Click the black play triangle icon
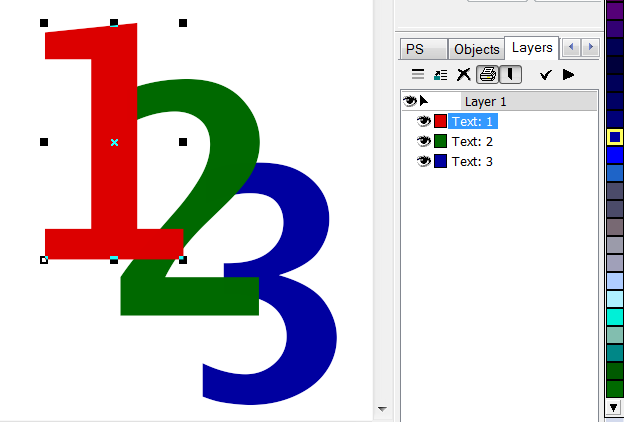This screenshot has height=422, width=624. pos(568,74)
